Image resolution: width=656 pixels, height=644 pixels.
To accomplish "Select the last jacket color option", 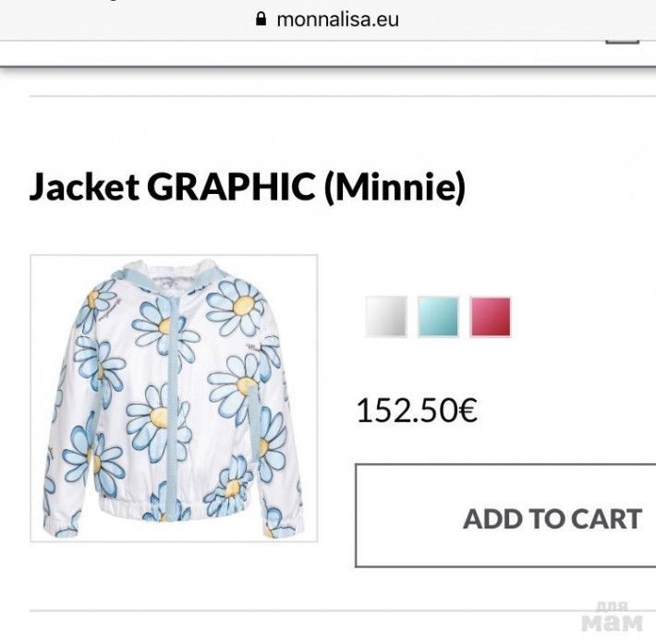I will (x=490, y=317).
